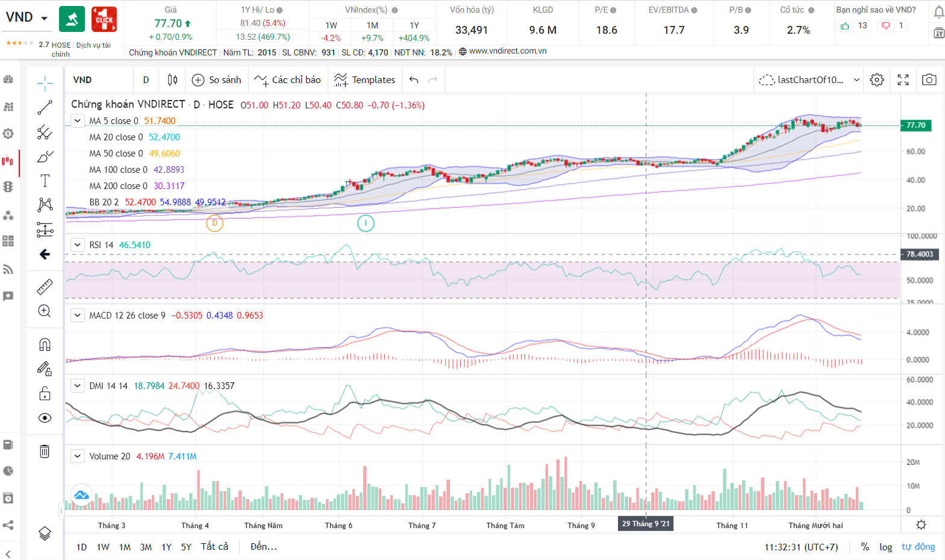Image resolution: width=945 pixels, height=560 pixels.
Task: Click the 77.70 current price label
Action: 916,125
